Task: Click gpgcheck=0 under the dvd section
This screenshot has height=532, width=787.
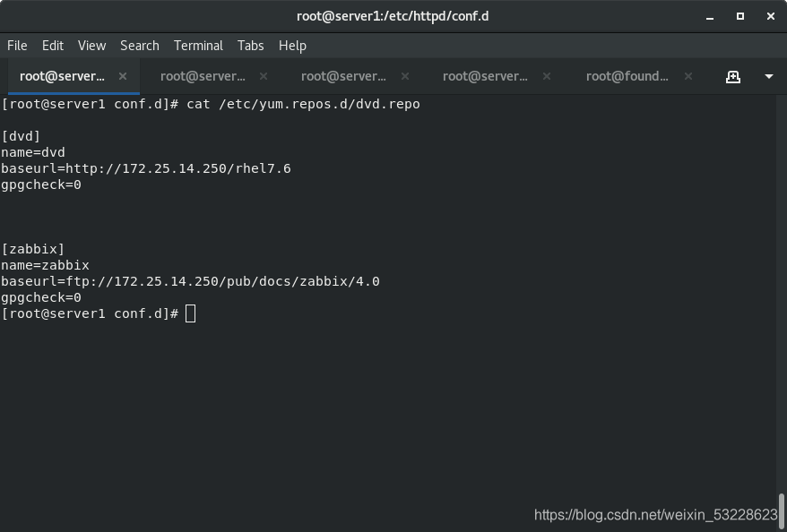Action: tap(41, 185)
